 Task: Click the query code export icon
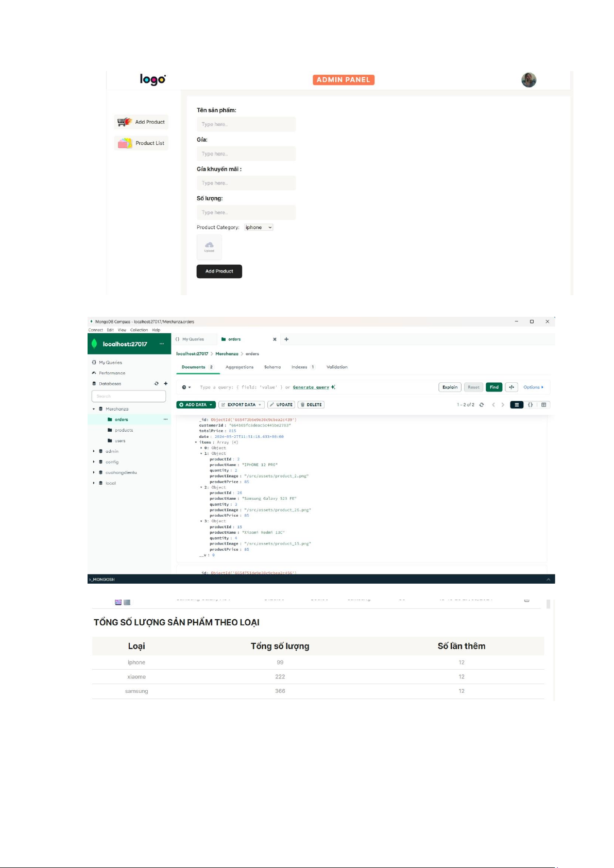pos(511,387)
